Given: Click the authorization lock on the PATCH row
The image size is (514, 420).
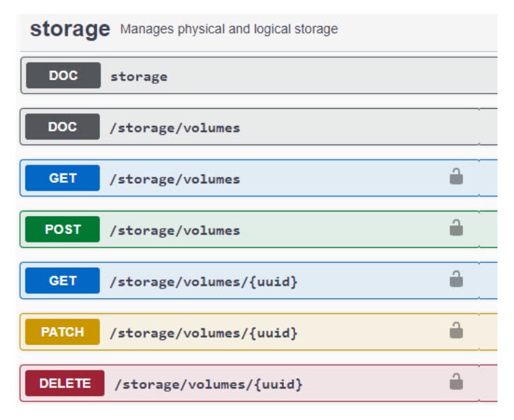Looking at the screenshot, I should coord(456,331).
